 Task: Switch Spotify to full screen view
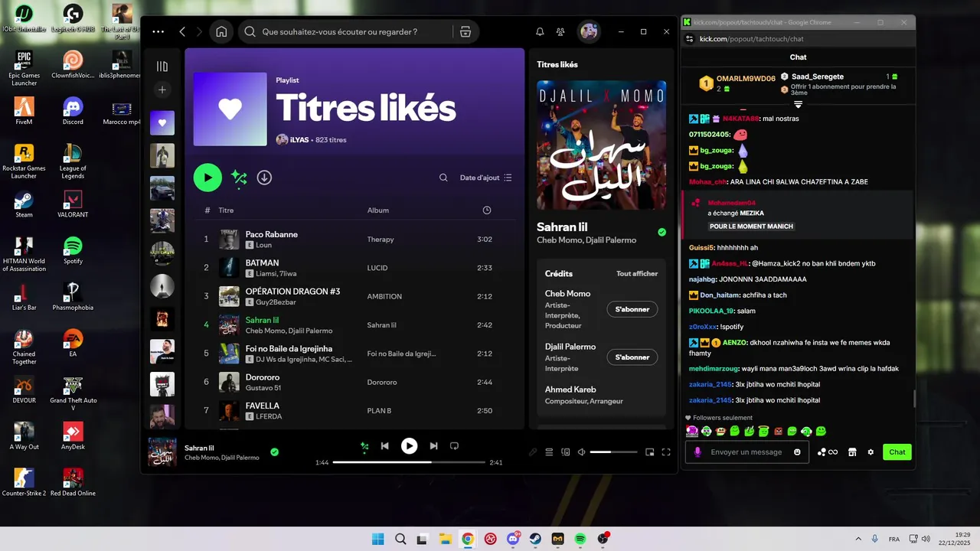click(x=666, y=452)
